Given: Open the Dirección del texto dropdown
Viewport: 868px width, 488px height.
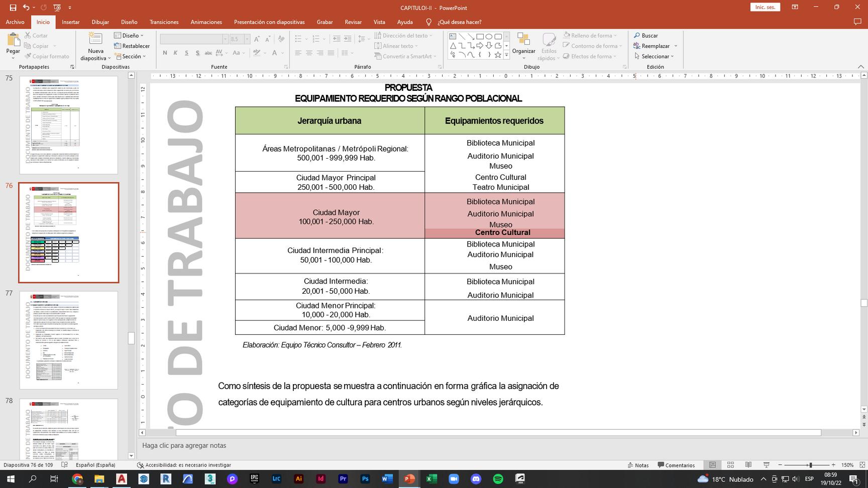Looking at the screenshot, I should click(x=404, y=36).
